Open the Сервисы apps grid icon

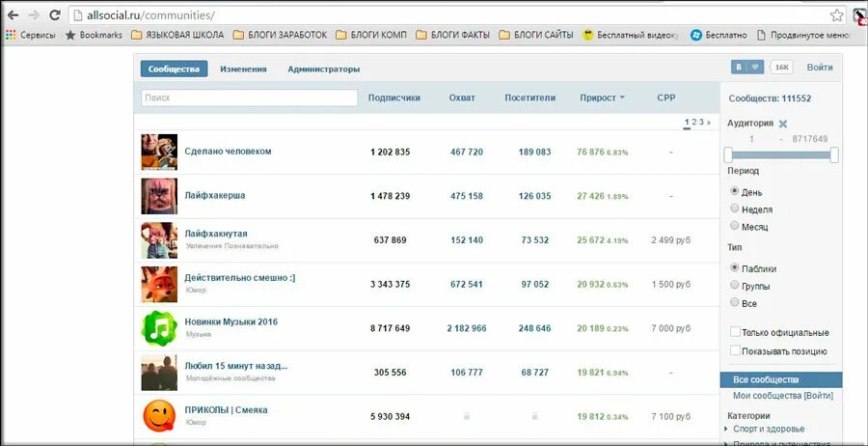(11, 35)
